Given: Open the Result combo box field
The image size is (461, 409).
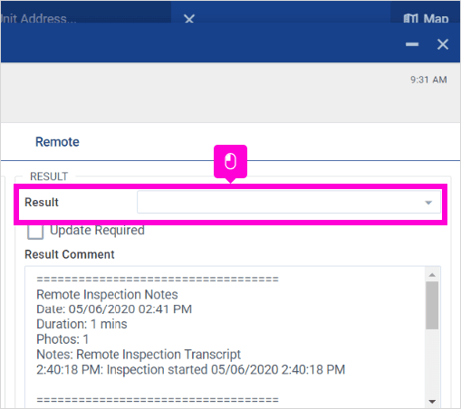Looking at the screenshot, I should [x=289, y=202].
